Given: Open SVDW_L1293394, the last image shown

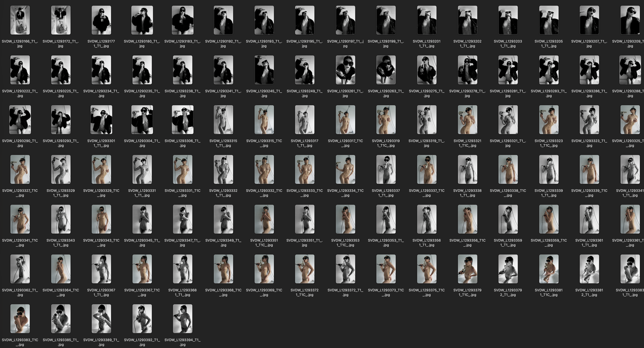Looking at the screenshot, I should coord(182,319).
